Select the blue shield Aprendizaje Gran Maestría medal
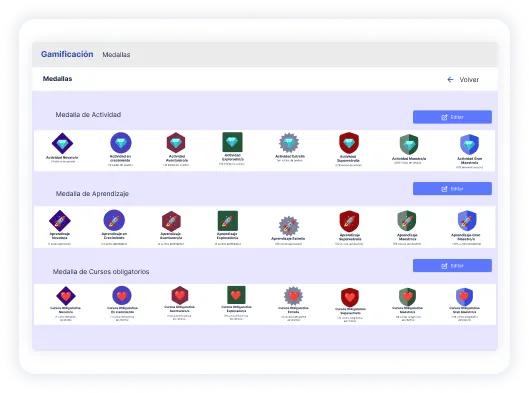 [467, 221]
